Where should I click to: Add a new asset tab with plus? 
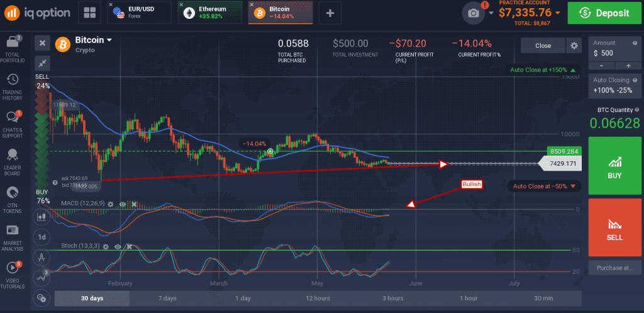click(330, 13)
